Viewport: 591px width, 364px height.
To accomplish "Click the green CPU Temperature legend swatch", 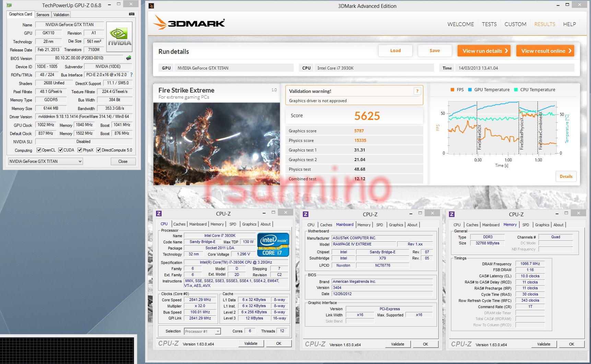I will [516, 90].
